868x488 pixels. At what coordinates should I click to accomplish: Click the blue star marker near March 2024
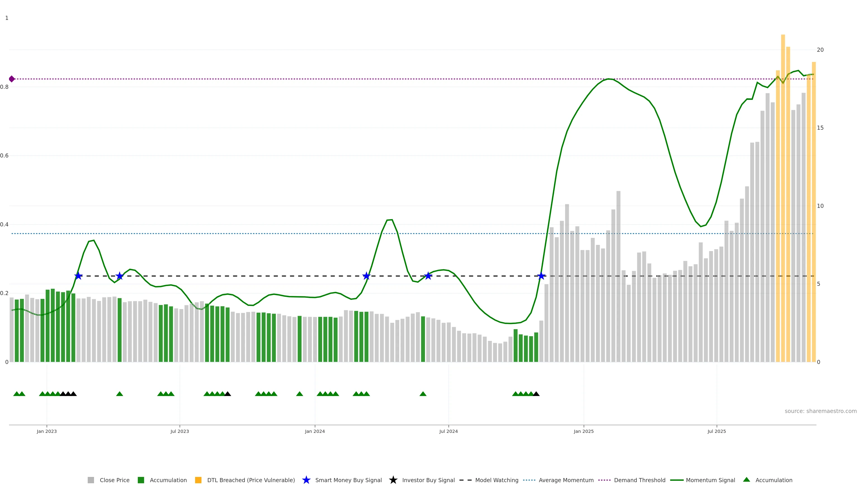(366, 276)
